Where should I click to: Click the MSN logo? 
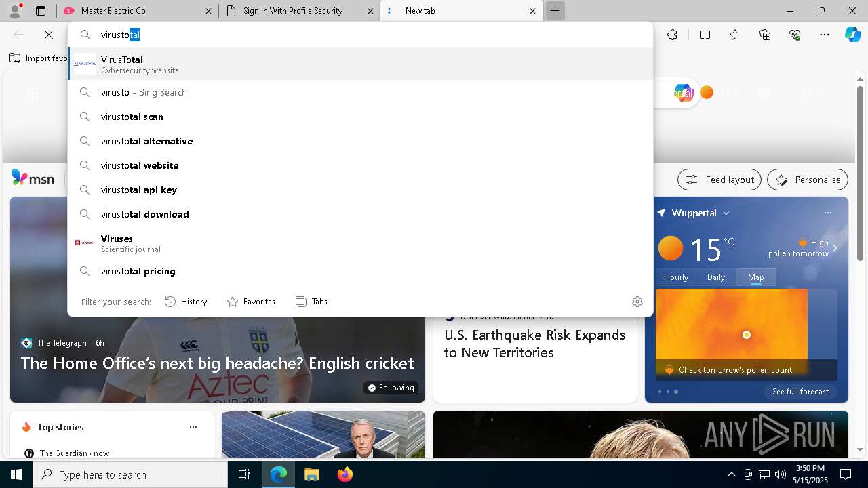pos(33,179)
